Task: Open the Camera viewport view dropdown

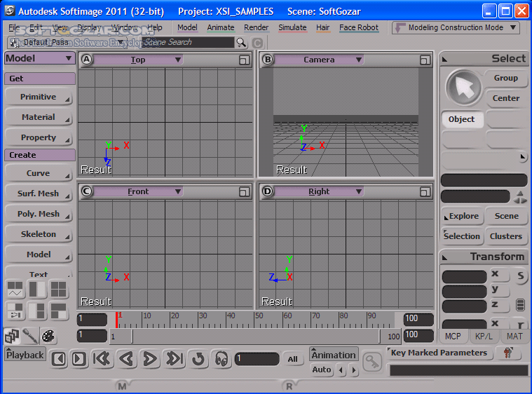Action: pos(319,60)
